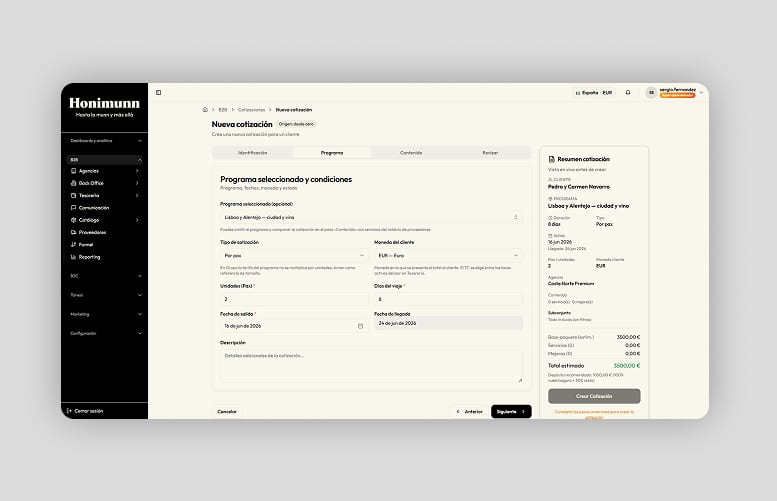Click the Siguiente button
The height and width of the screenshot is (501, 777).
point(511,412)
